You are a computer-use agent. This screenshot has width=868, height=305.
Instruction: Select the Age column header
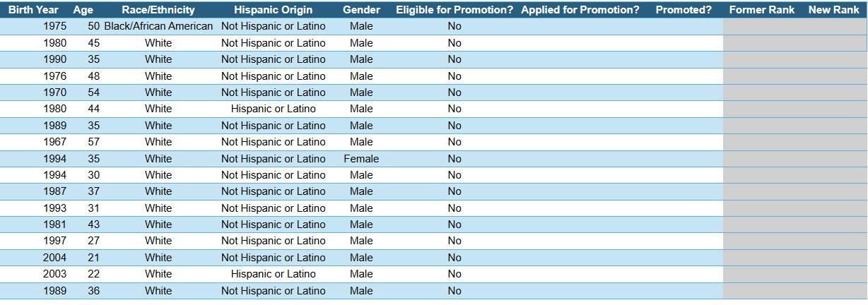click(x=83, y=10)
